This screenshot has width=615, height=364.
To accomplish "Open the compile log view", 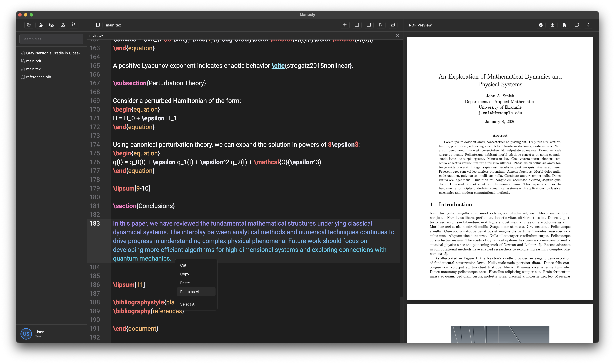I will coord(392,25).
